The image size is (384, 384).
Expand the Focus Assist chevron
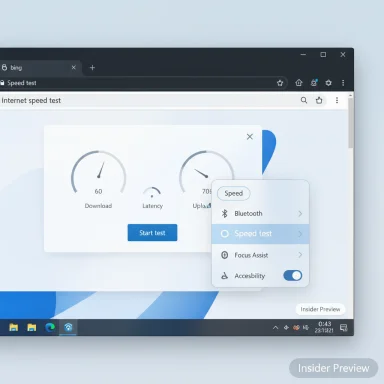tap(300, 255)
